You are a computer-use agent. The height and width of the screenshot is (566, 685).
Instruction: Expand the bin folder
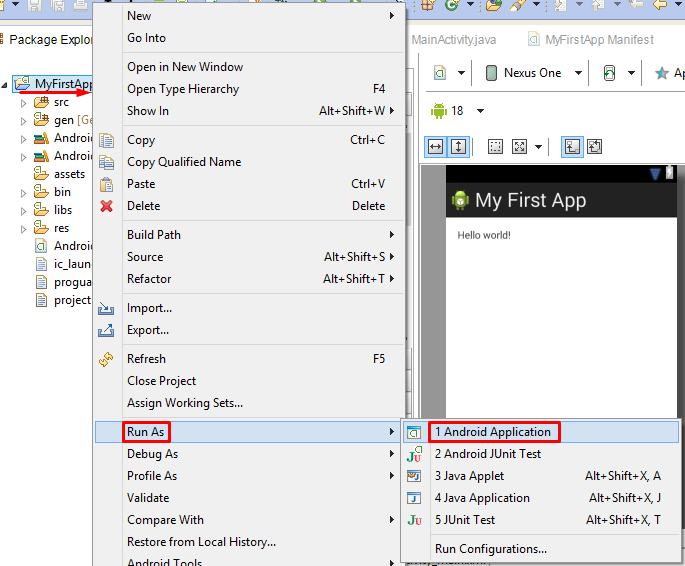24,193
